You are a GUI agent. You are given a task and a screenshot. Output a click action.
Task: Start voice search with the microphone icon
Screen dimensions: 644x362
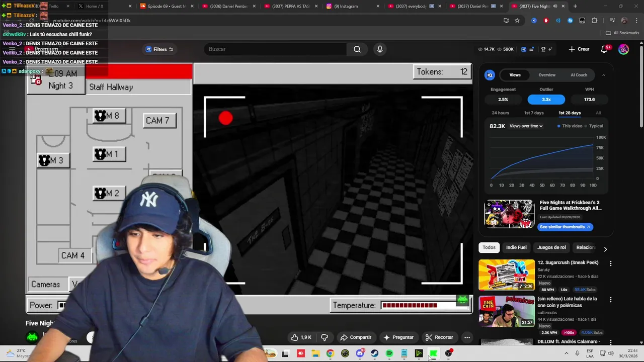(x=380, y=49)
